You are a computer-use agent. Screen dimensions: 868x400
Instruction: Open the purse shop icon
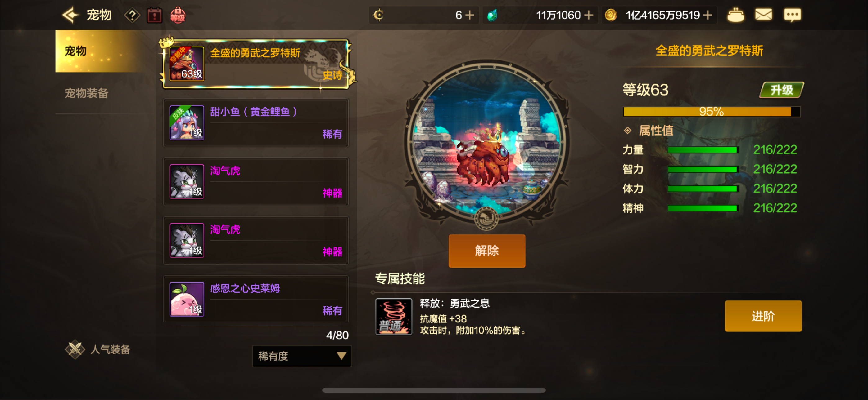point(735,15)
